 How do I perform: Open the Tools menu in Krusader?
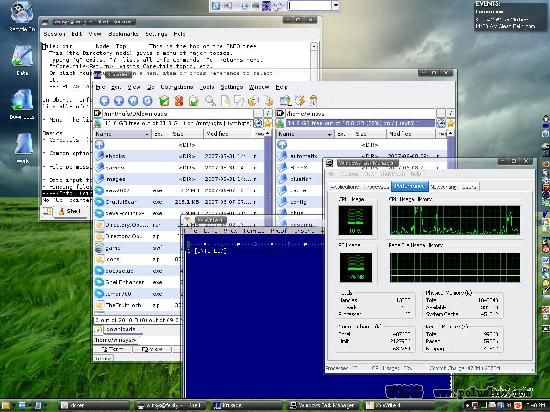point(207,87)
